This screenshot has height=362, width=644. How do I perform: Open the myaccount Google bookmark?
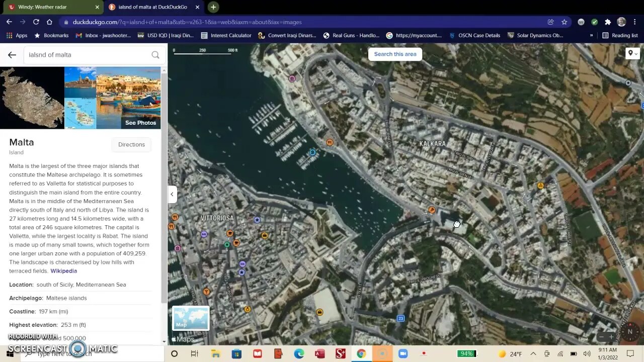[414, 36]
